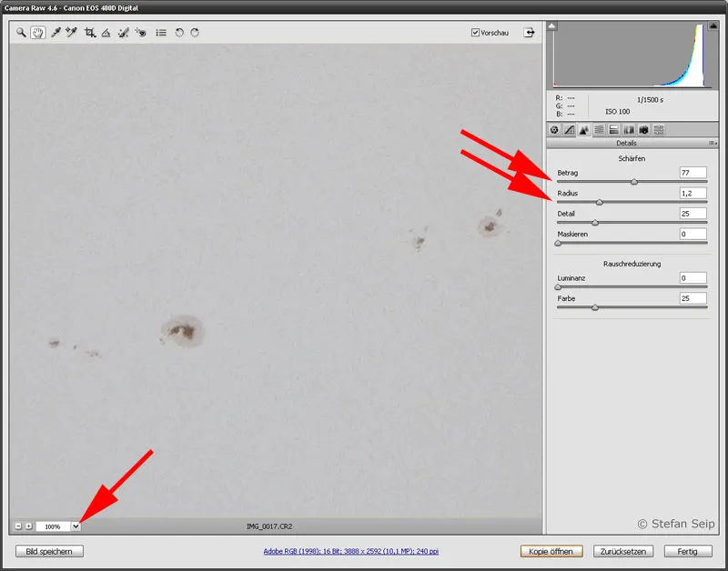This screenshot has width=728, height=571.
Task: Rotate image counterclockwise
Action: [179, 33]
